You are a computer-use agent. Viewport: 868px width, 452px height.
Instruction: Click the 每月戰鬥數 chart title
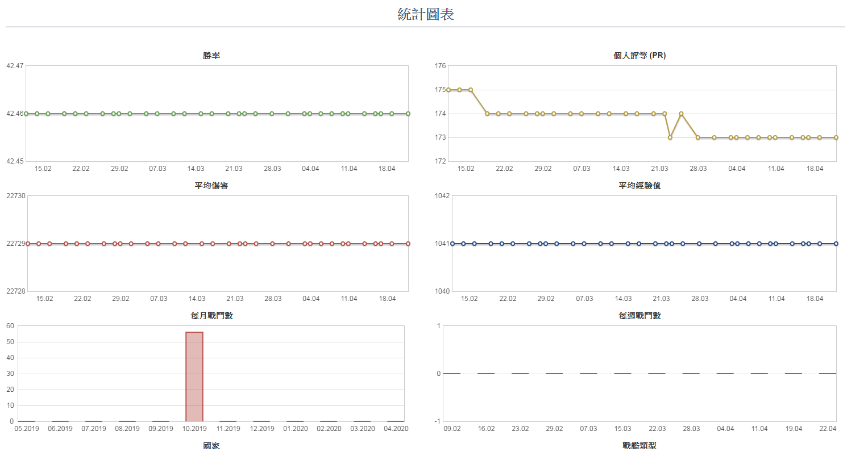coord(211,316)
